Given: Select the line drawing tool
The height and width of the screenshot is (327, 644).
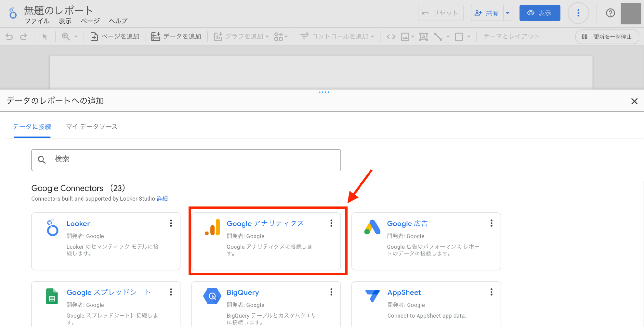Looking at the screenshot, I should (438, 37).
